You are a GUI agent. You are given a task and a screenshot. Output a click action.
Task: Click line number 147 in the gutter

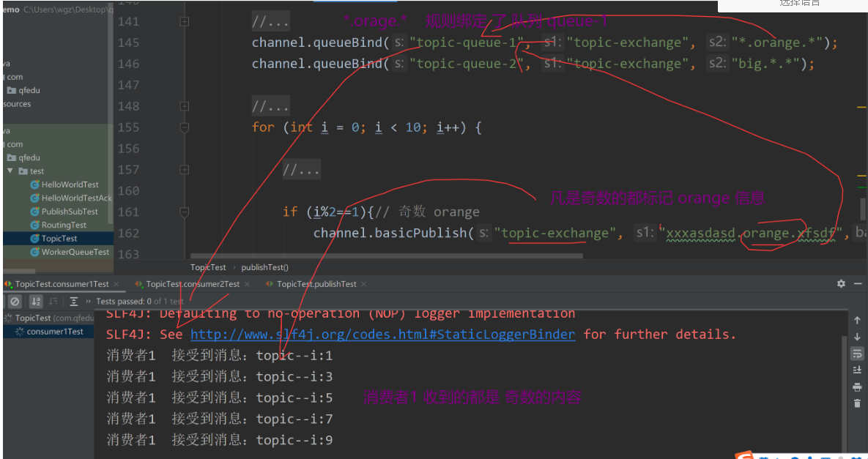128,85
